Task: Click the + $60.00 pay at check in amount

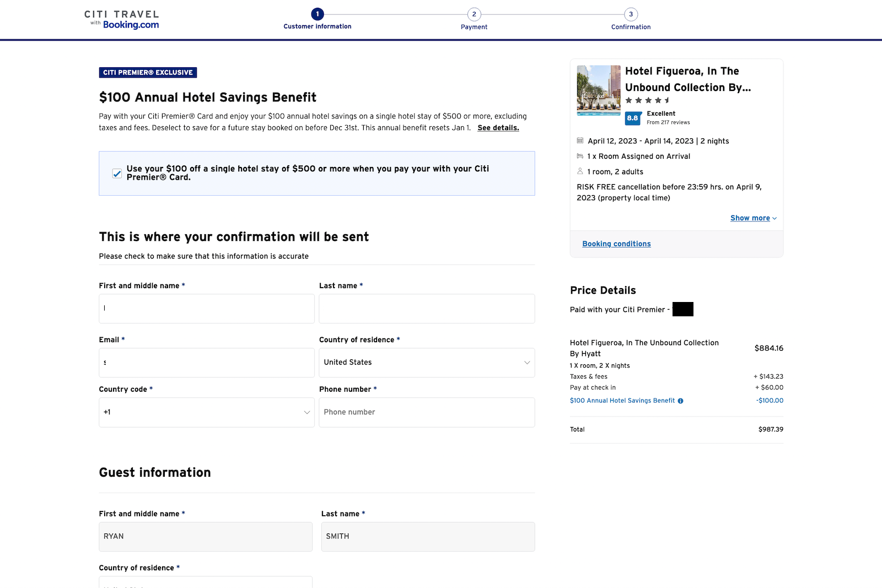Action: 769,387
